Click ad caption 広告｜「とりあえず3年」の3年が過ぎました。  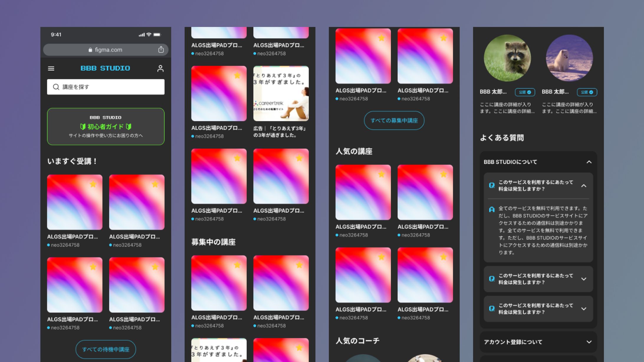point(280,132)
